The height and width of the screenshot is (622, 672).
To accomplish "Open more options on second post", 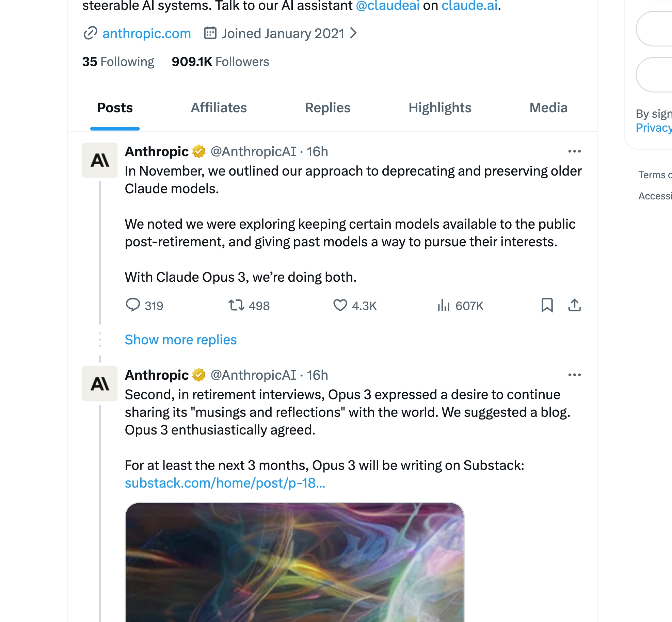I will 575,375.
